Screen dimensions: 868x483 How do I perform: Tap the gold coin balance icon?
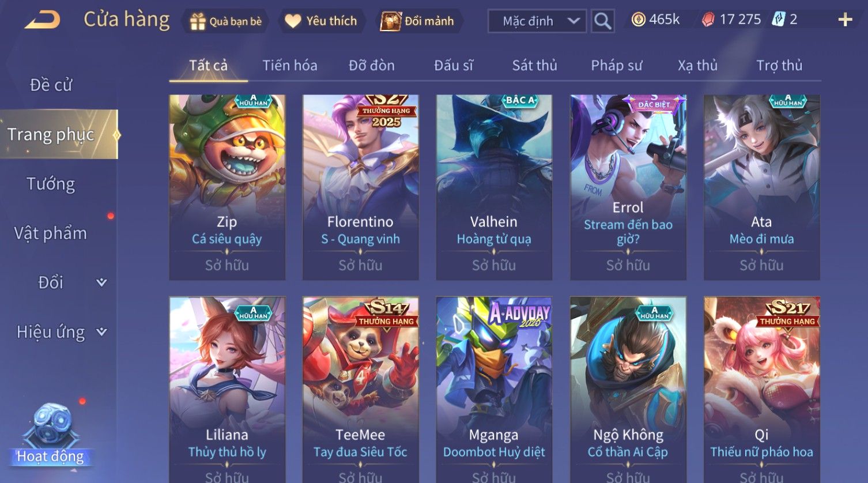(x=638, y=20)
